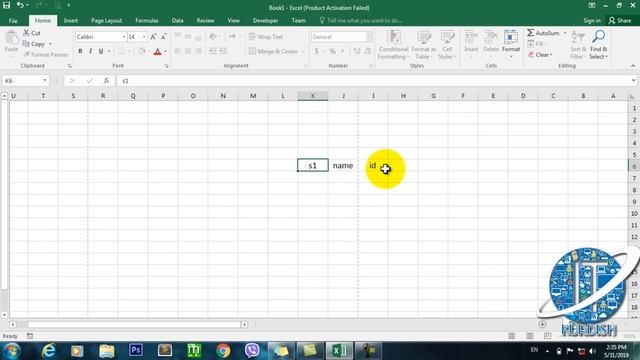The image size is (640, 360).
Task: Click the Borders icon in Font group
Action: point(121,51)
